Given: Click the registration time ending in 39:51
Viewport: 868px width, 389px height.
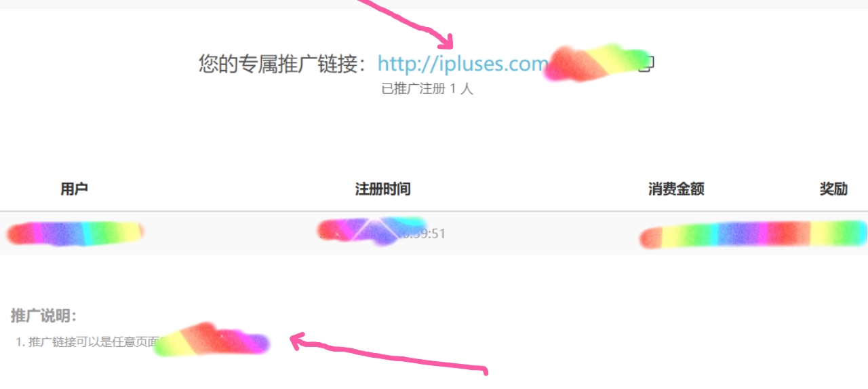Looking at the screenshot, I should coord(382,233).
